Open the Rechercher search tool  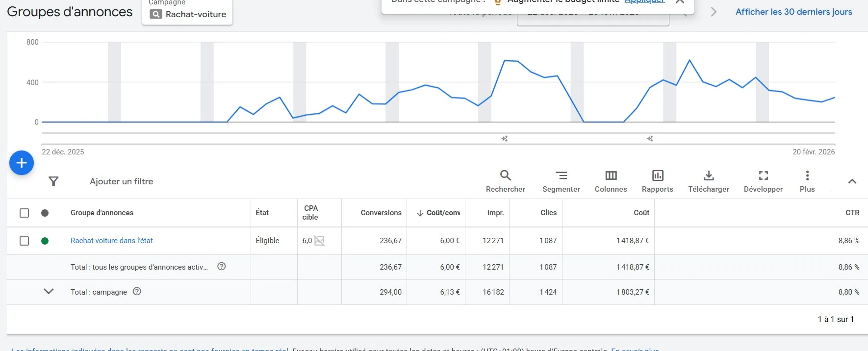505,181
